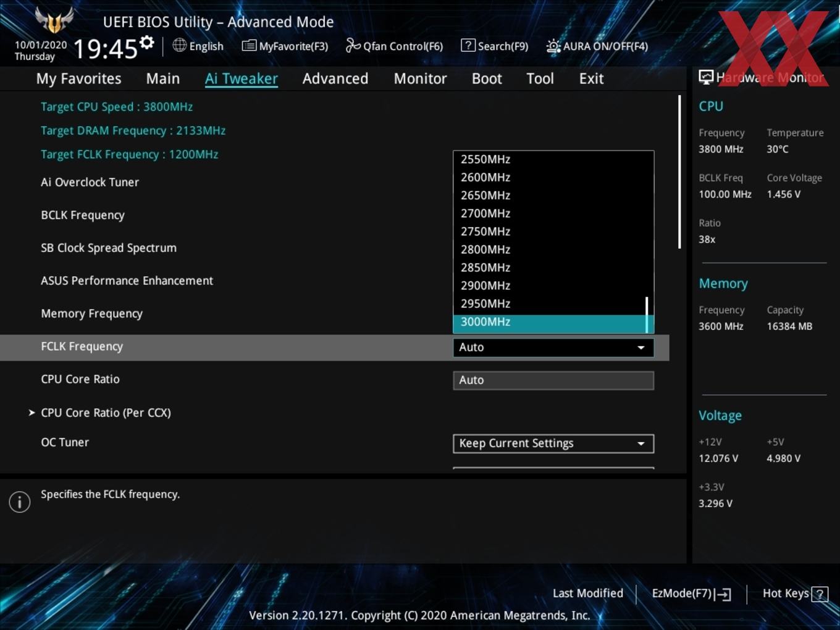
Task: Click Target FCLK Frequency : 1200MHz text
Action: [x=130, y=154]
